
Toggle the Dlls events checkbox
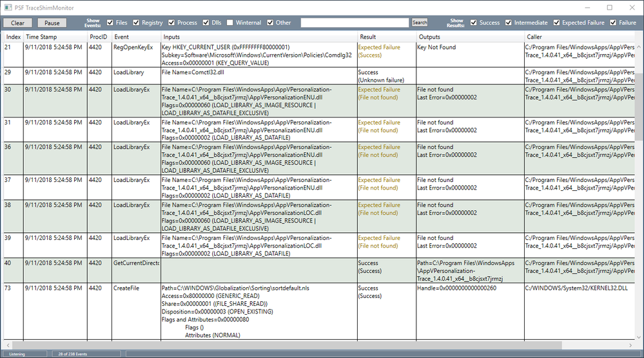[x=206, y=23]
